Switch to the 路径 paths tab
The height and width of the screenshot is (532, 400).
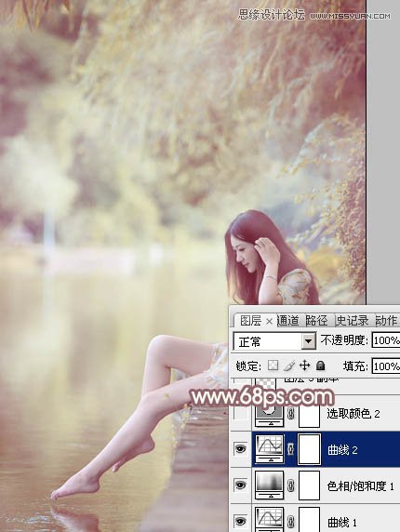[x=316, y=320]
